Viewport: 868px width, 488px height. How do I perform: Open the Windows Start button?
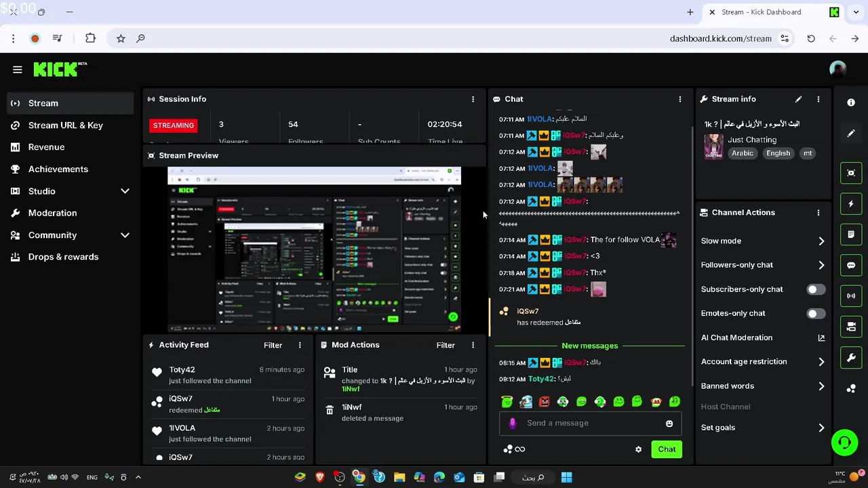pyautogui.click(x=566, y=477)
